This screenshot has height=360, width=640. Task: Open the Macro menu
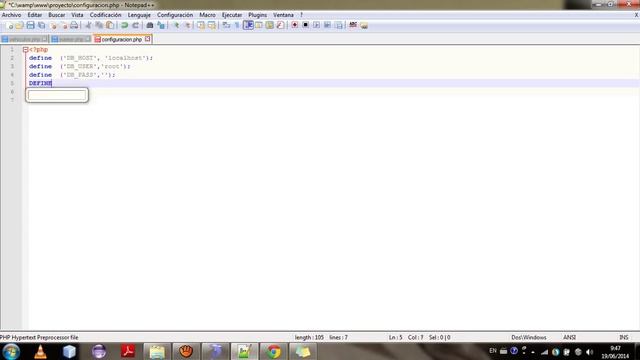coord(207,15)
